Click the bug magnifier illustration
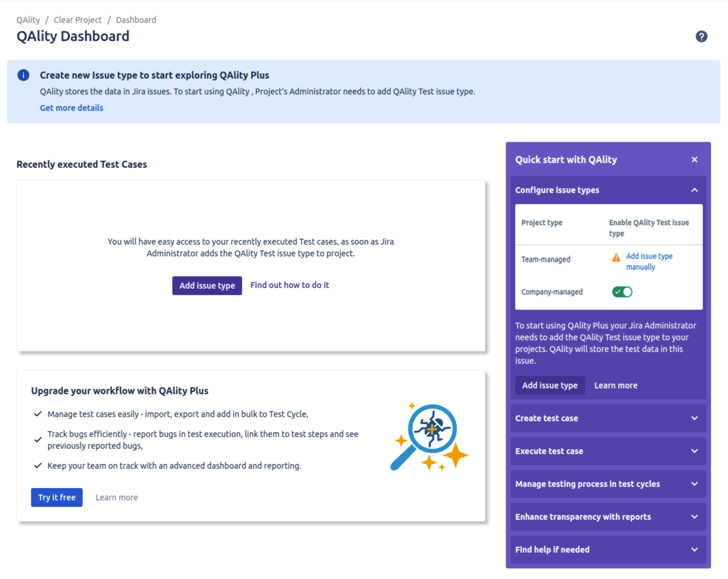 (429, 436)
